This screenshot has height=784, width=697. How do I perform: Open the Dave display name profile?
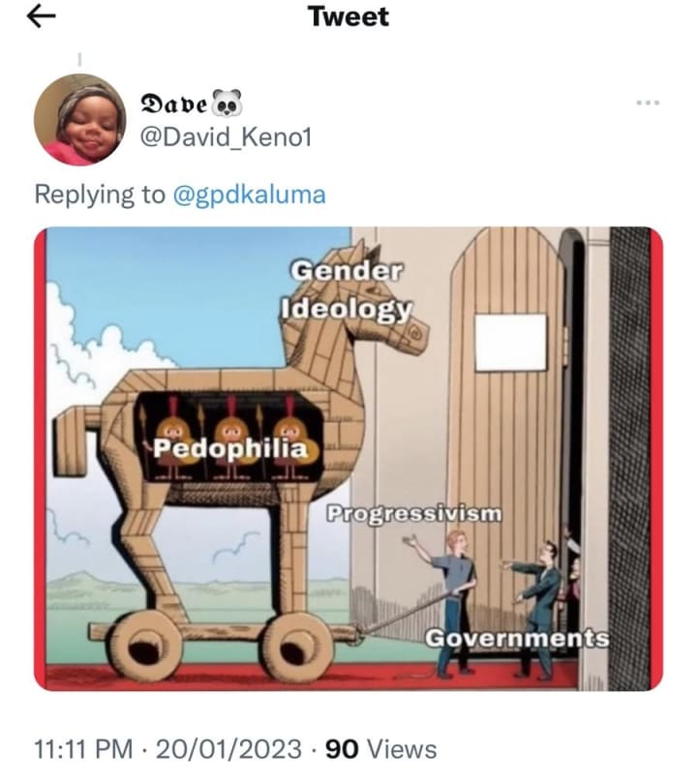pos(174,104)
